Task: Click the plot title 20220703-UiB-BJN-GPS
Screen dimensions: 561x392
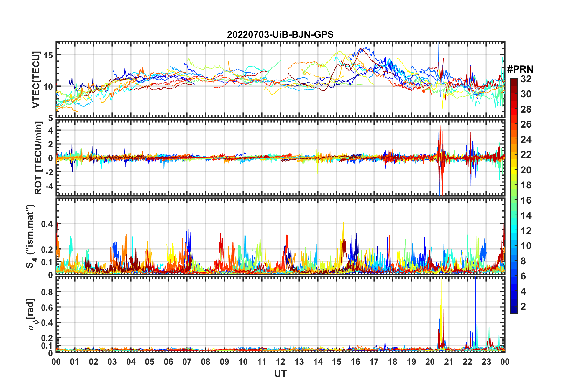Action: coord(280,35)
